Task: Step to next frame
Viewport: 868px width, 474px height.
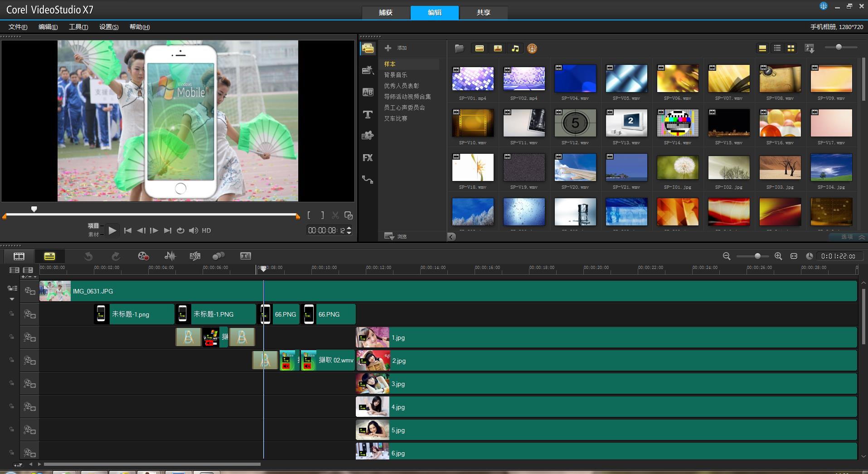Action: 154,230
